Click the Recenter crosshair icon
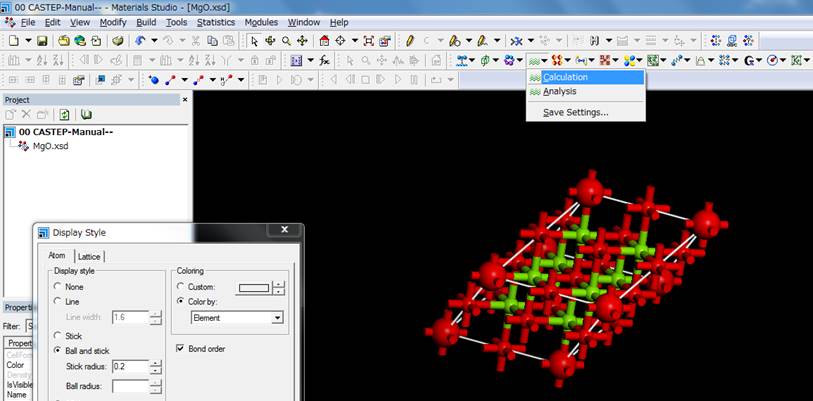Screen dimensions: 813x401 coord(341,40)
